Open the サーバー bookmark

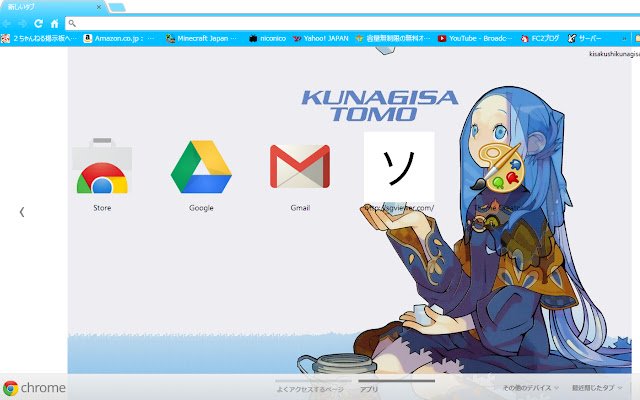click(x=584, y=38)
